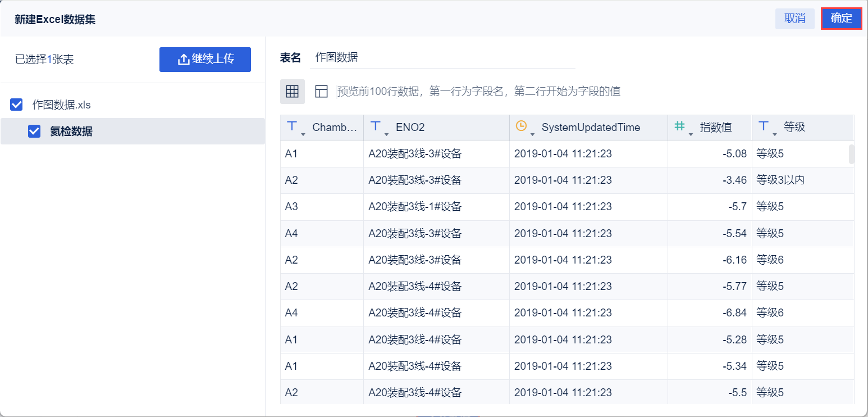Click 取消 to cancel creation
The image size is (868, 417).
(x=794, y=19)
